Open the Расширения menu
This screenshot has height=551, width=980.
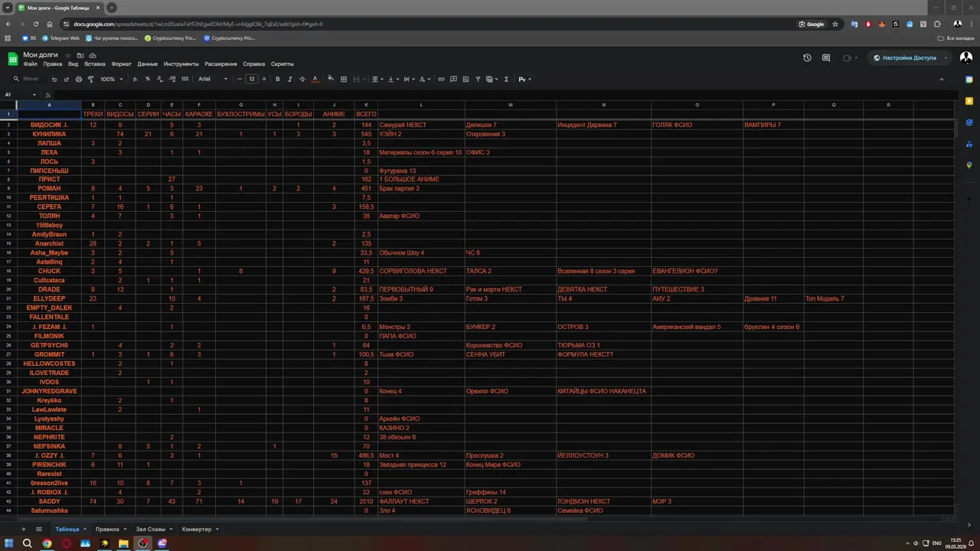(220, 64)
